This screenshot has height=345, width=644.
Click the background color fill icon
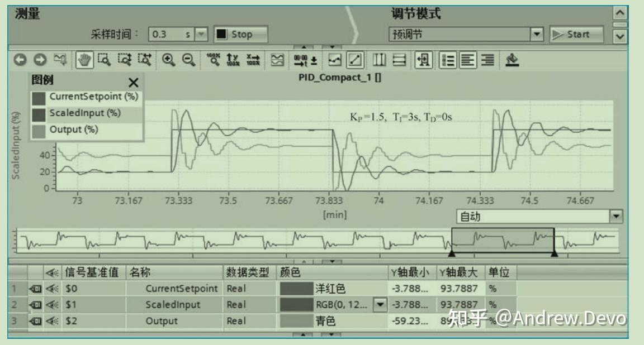click(512, 60)
